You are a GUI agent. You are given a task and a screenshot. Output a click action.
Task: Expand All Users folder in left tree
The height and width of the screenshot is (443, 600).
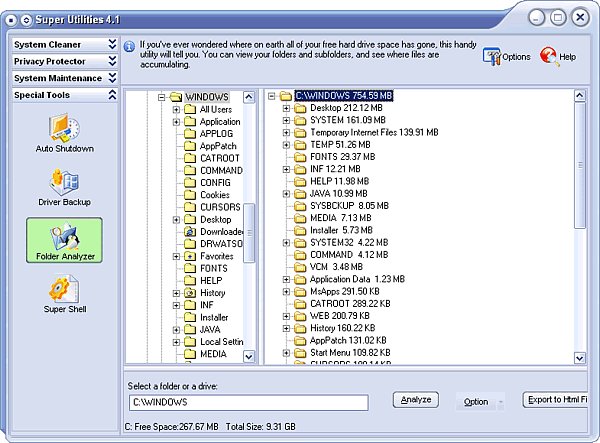click(176, 109)
